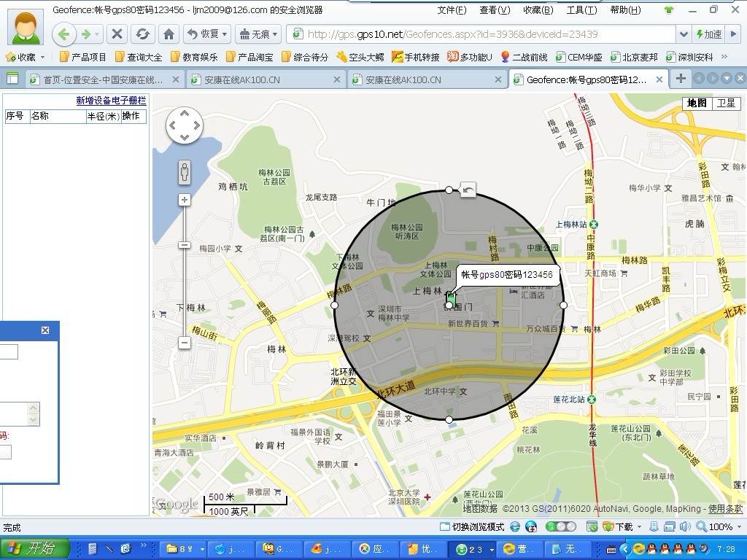Image resolution: width=747 pixels, height=560 pixels.
Task: Open the 二战前线 bookmark
Action: [524, 57]
